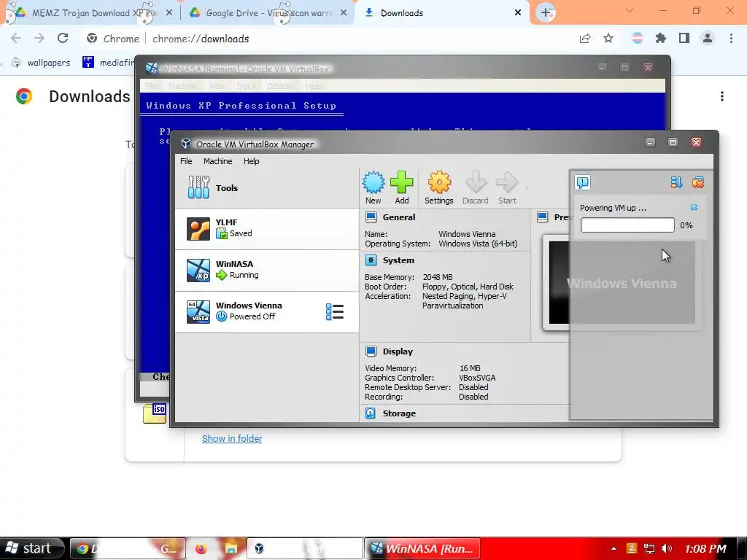This screenshot has height=560, width=747.
Task: Abort the Powering VM up progress
Action: click(x=694, y=207)
